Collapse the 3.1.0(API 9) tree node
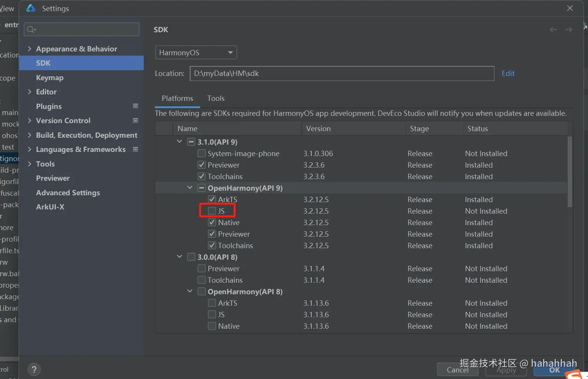 pos(179,142)
